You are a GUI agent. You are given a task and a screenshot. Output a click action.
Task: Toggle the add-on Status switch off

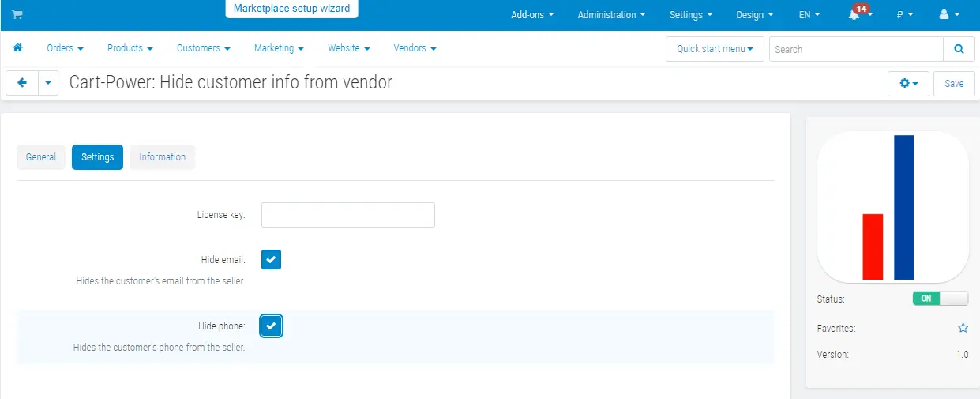[x=940, y=299]
